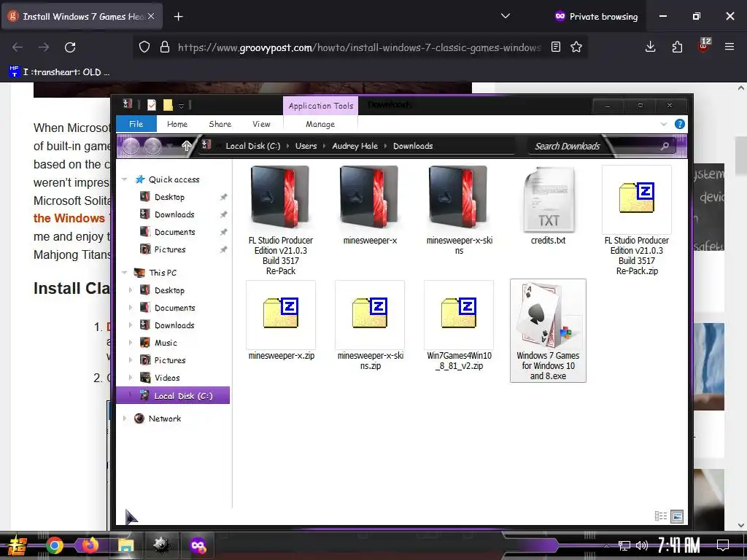Click New folder icon in quick access toolbar
Screen dimensions: 747x560
pyautogui.click(x=168, y=105)
